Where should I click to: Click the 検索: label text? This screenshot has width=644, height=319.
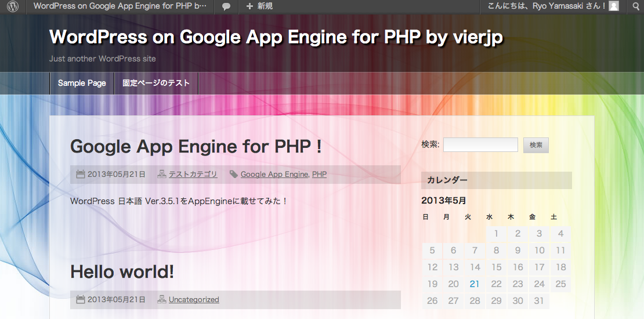point(430,144)
